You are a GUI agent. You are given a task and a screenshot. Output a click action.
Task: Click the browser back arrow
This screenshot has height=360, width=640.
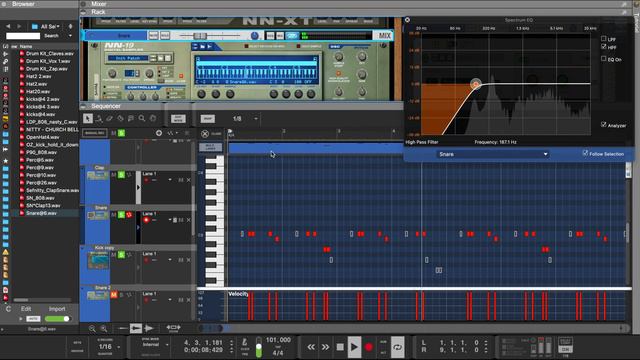[8, 26]
